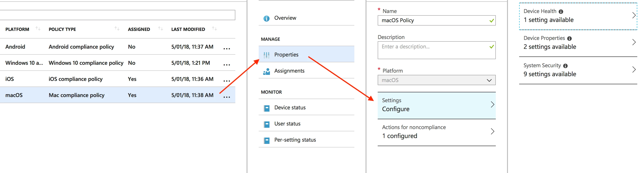Open the Overview menu item
This screenshot has width=644, height=173.
click(x=306, y=18)
